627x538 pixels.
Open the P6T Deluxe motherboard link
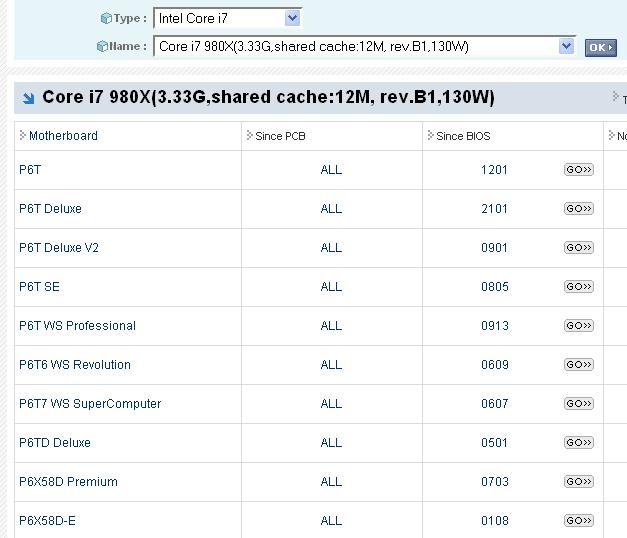point(50,209)
